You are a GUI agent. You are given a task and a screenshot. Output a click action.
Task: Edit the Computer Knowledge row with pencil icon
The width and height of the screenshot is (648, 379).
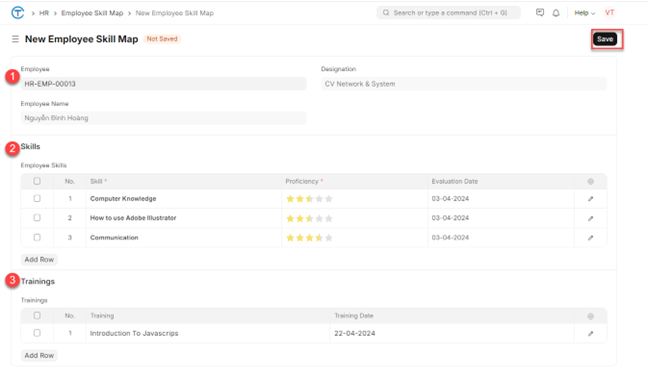(x=591, y=199)
